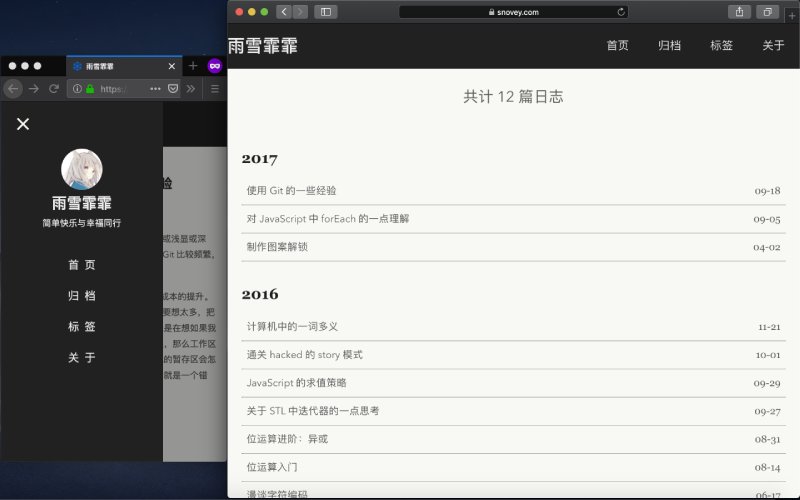Close the sidebar menu with X icon
The image size is (800, 500).
23,124
